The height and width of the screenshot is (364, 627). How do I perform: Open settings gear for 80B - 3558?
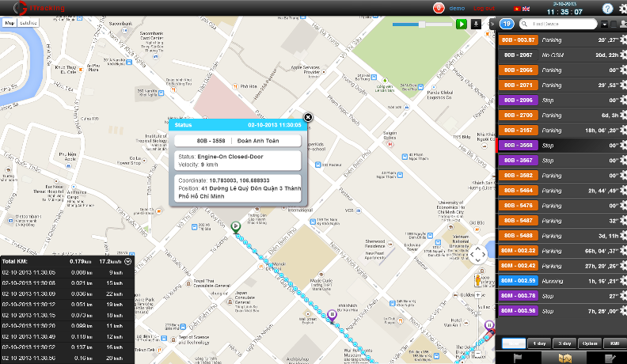pyautogui.click(x=623, y=146)
